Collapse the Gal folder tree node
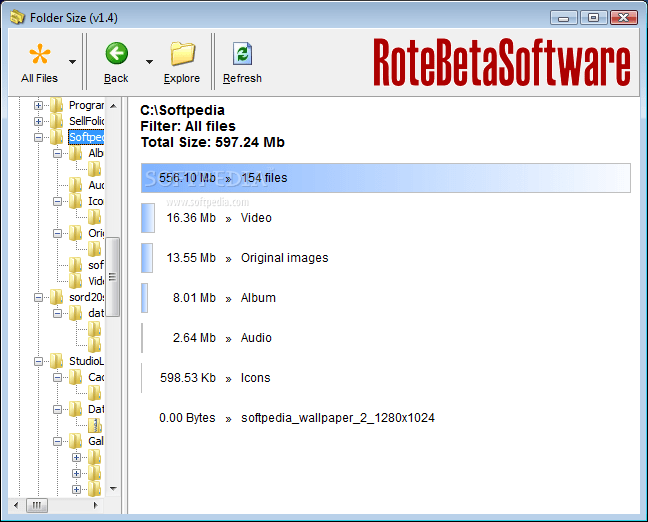 57,441
